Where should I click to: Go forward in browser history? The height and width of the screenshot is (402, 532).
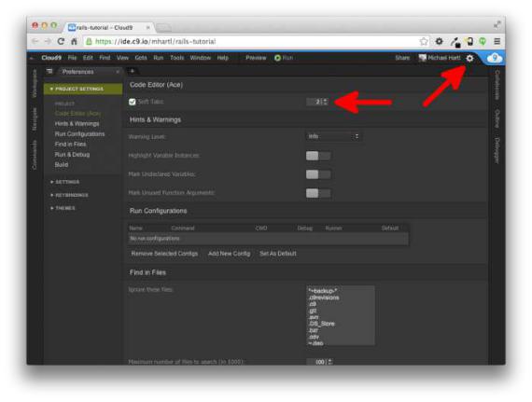(x=48, y=41)
